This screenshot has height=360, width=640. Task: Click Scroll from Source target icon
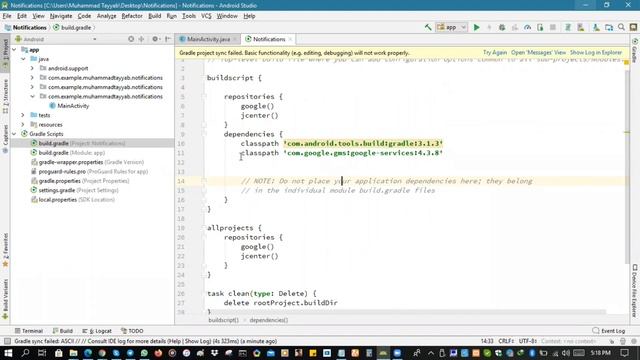click(131, 39)
